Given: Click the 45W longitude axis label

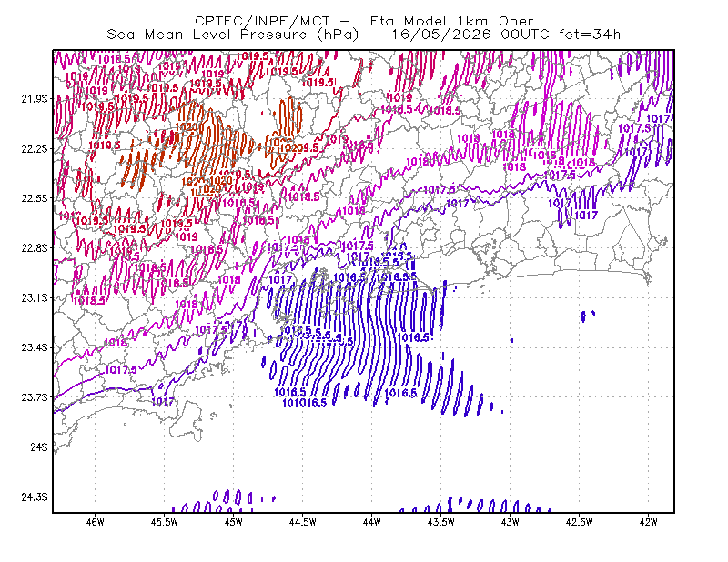Looking at the screenshot, I should pos(234,522).
